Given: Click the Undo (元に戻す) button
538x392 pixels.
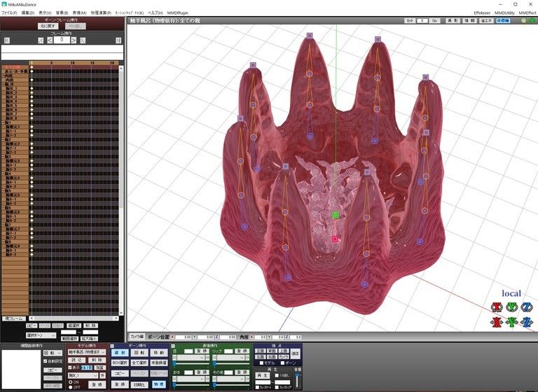Looking at the screenshot, I should [x=48, y=26].
